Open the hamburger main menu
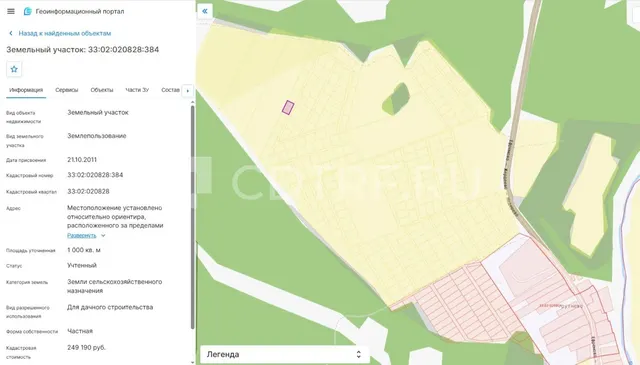Screen dimensions: 640x365 [11, 11]
